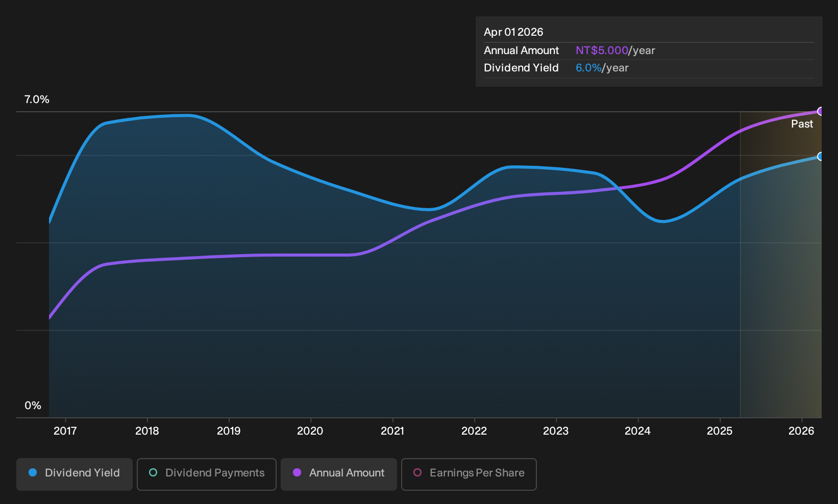
Task: Click the 2024 x-axis label
Action: tap(638, 431)
